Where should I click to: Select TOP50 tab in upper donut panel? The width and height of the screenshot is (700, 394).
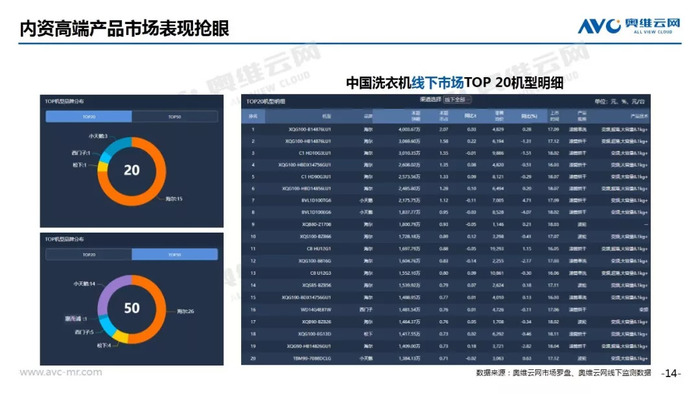175,116
